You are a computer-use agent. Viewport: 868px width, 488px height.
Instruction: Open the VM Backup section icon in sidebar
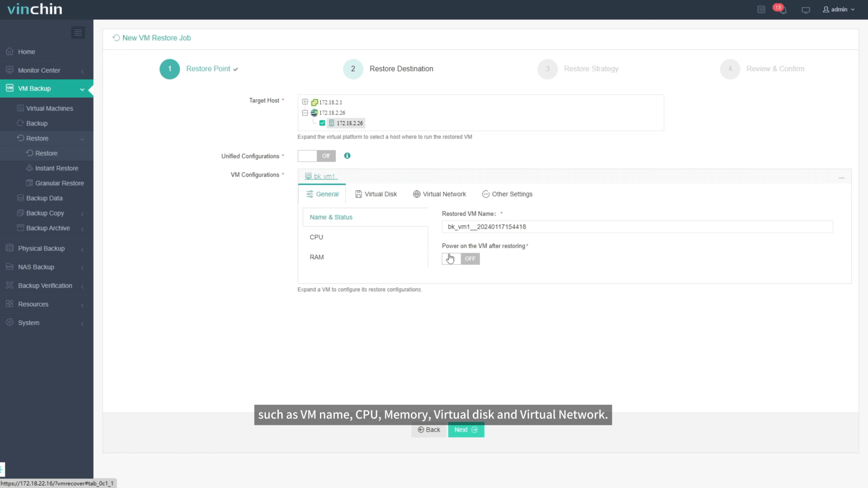9,88
